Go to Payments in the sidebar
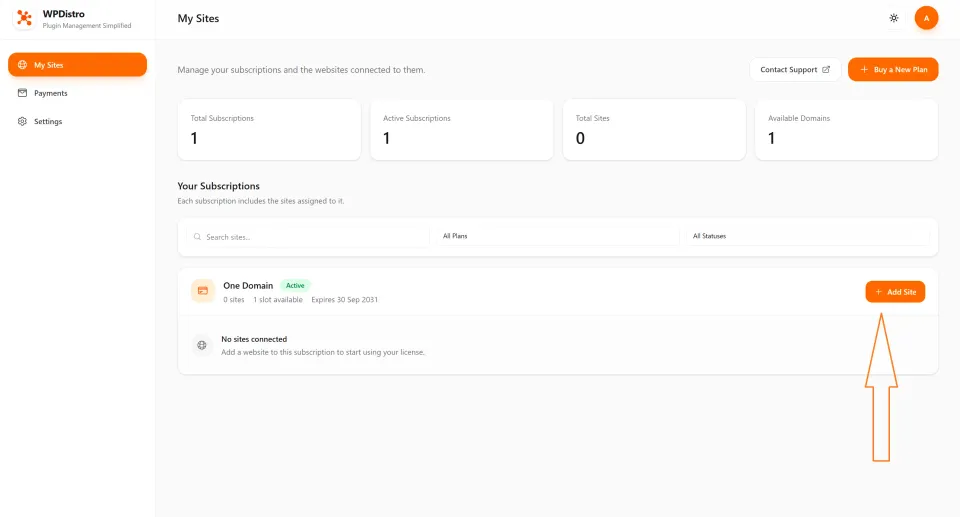 (77, 93)
